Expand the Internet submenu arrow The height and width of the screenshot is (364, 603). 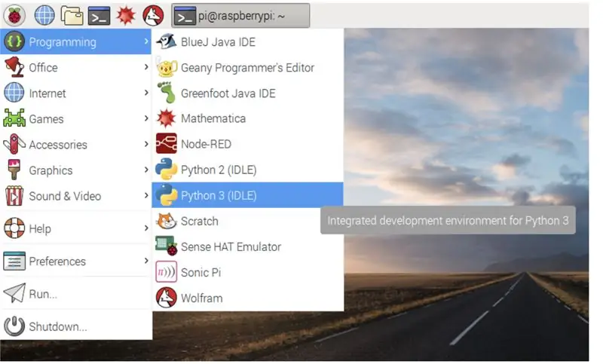(x=146, y=93)
